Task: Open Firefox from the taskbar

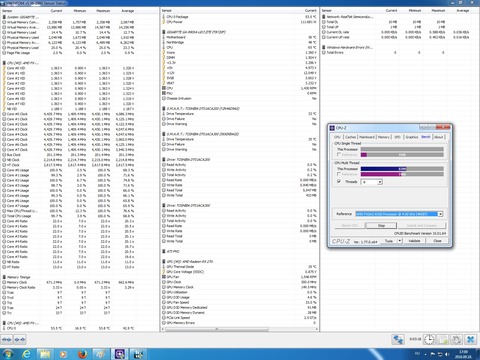Action: coord(82,354)
